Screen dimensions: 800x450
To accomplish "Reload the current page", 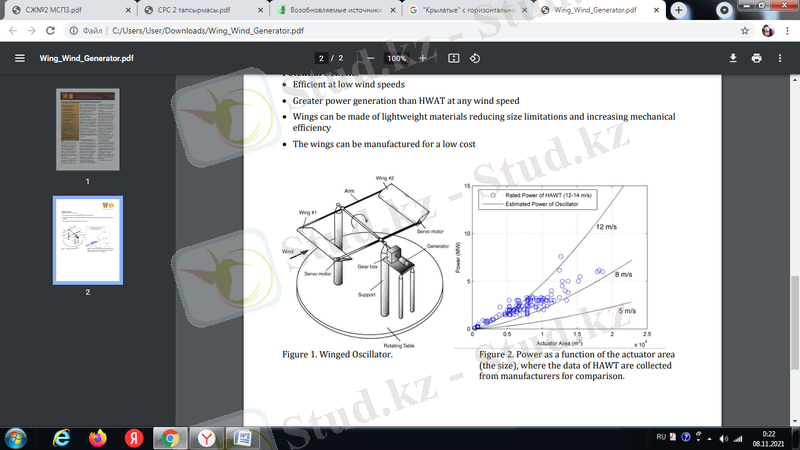I will click(55, 32).
